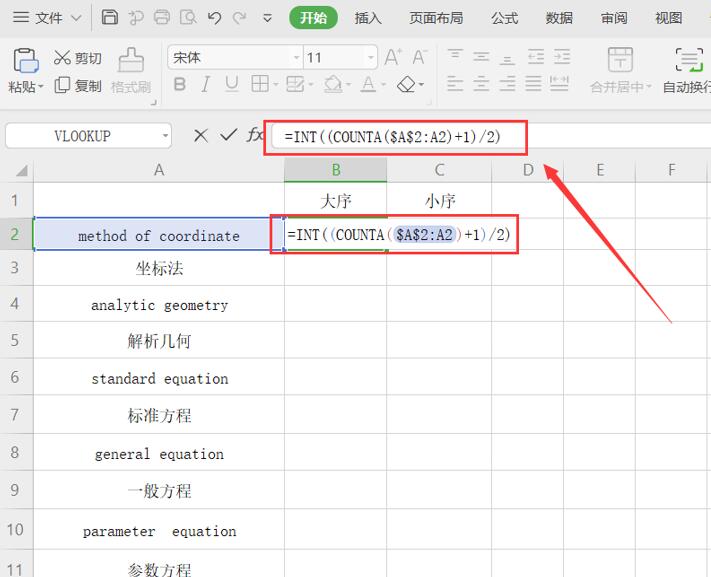Decrease font size icon

point(419,57)
